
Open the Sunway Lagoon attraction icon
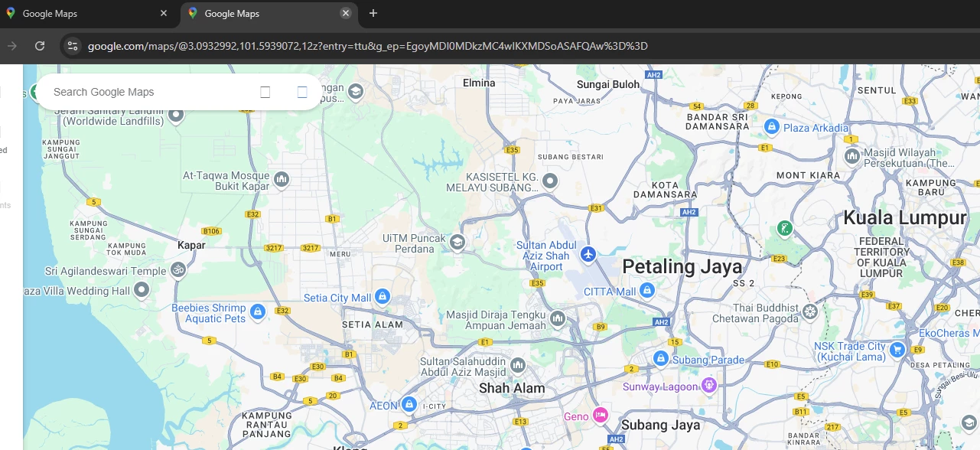pyautogui.click(x=709, y=385)
